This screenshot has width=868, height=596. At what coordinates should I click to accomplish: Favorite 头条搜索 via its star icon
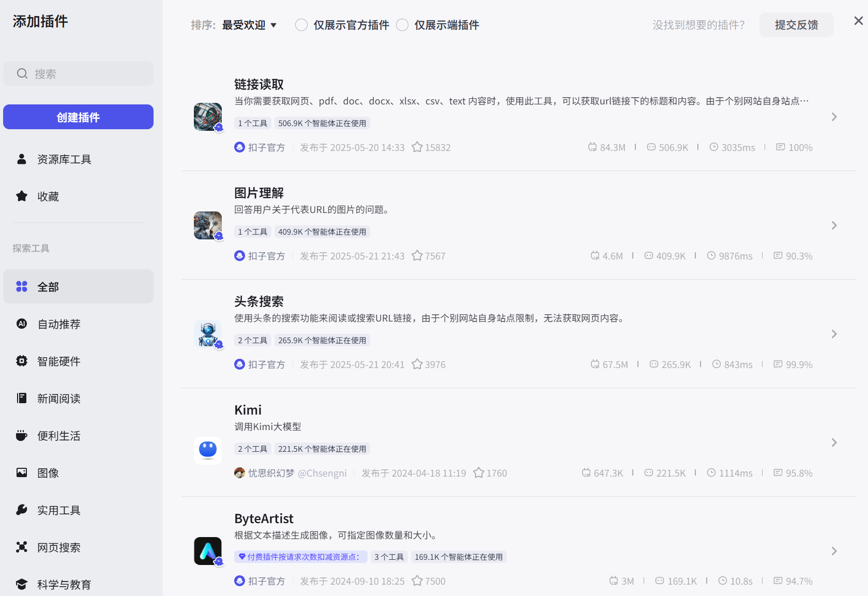point(417,364)
